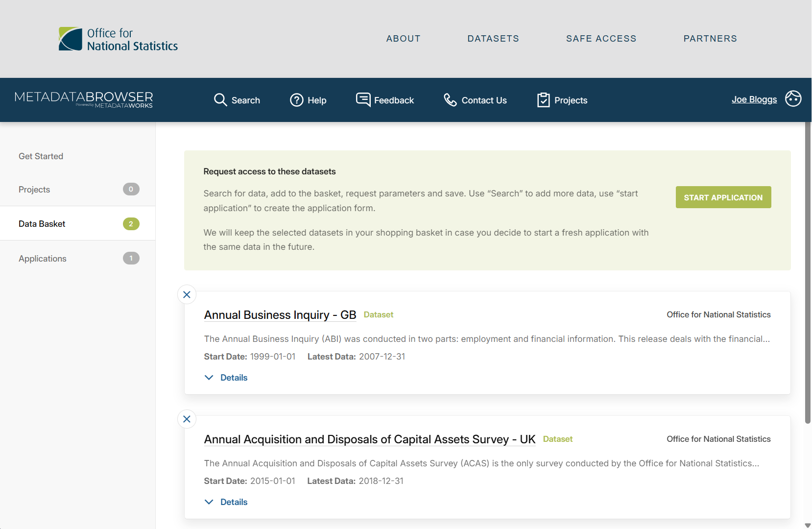The image size is (812, 529).
Task: Open the Joe Bloggs profile link
Action: pos(754,99)
